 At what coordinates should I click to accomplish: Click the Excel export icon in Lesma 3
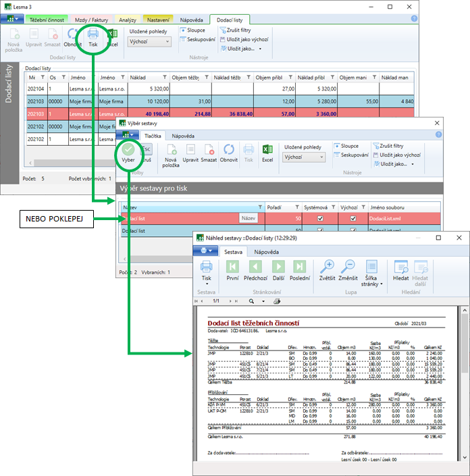[x=112, y=34]
